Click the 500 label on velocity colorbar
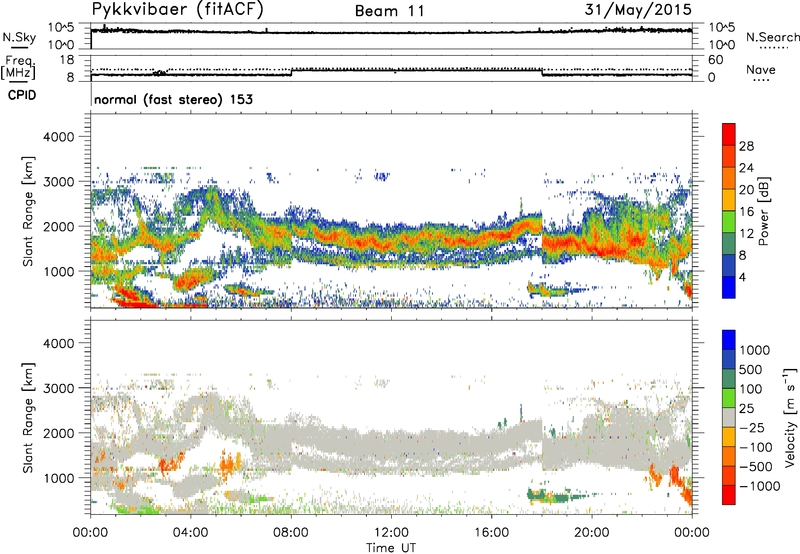800x554 pixels. [x=750, y=369]
